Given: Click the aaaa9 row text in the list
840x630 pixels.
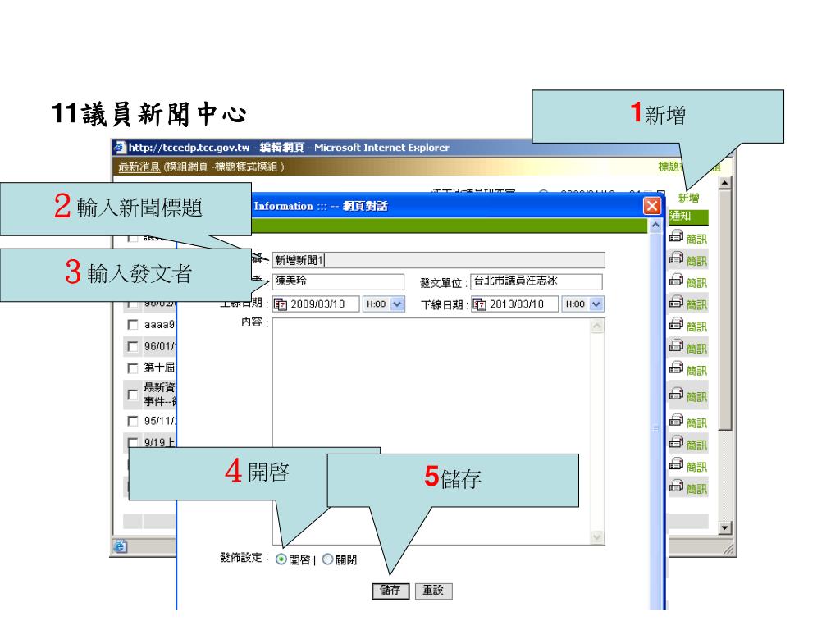Looking at the screenshot, I should (159, 325).
